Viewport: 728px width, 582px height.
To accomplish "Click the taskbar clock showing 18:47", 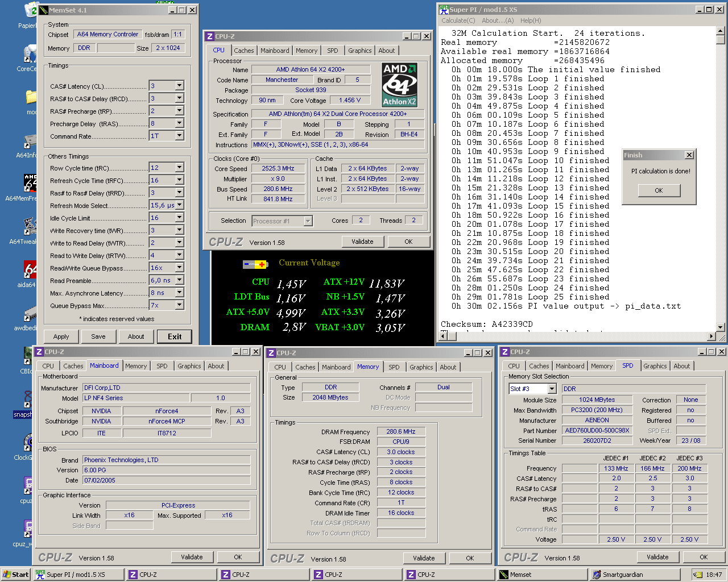I will 714,575.
